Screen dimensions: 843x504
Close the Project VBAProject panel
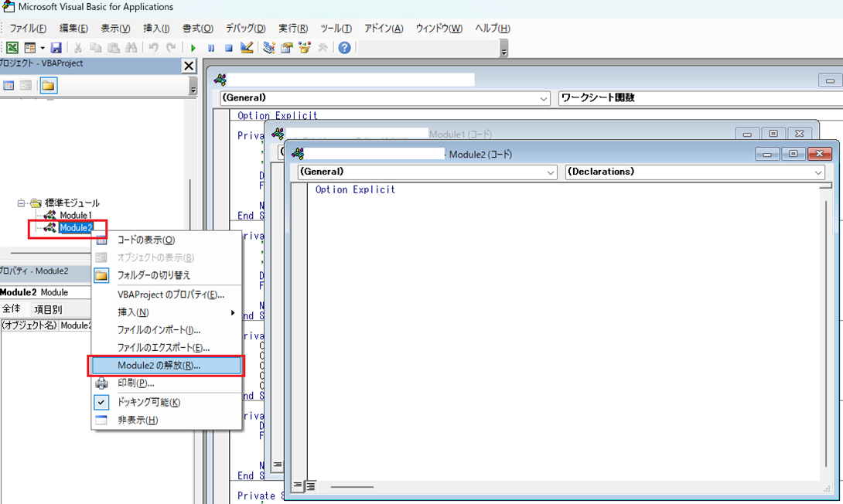pos(189,66)
